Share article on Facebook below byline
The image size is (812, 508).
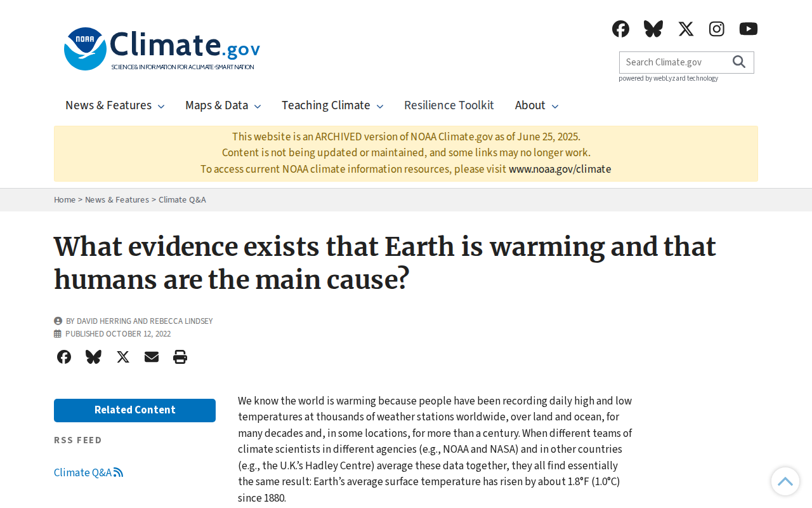64,357
